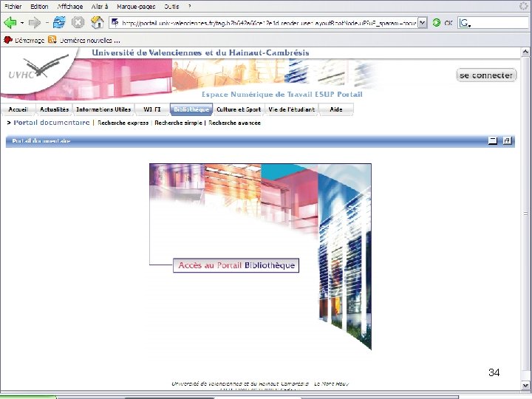Open the Recherche avancée link
This screenshot has height=399, width=532.
(x=234, y=123)
